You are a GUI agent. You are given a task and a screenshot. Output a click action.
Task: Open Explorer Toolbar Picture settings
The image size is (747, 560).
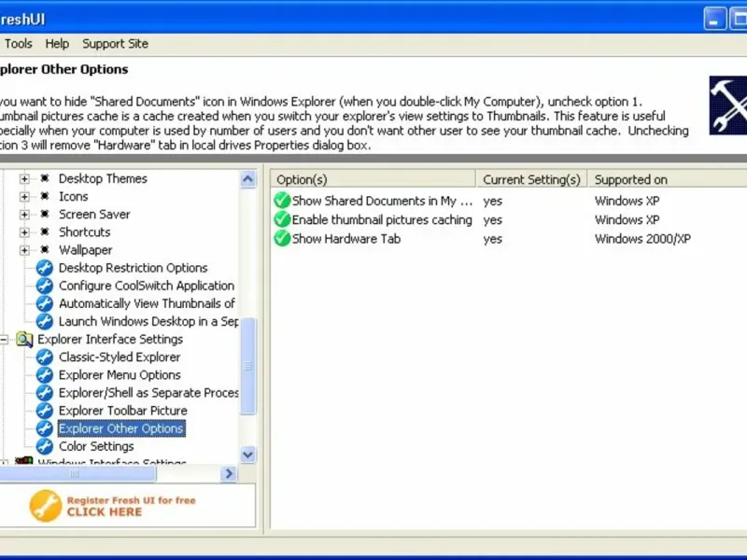pyautogui.click(x=123, y=411)
